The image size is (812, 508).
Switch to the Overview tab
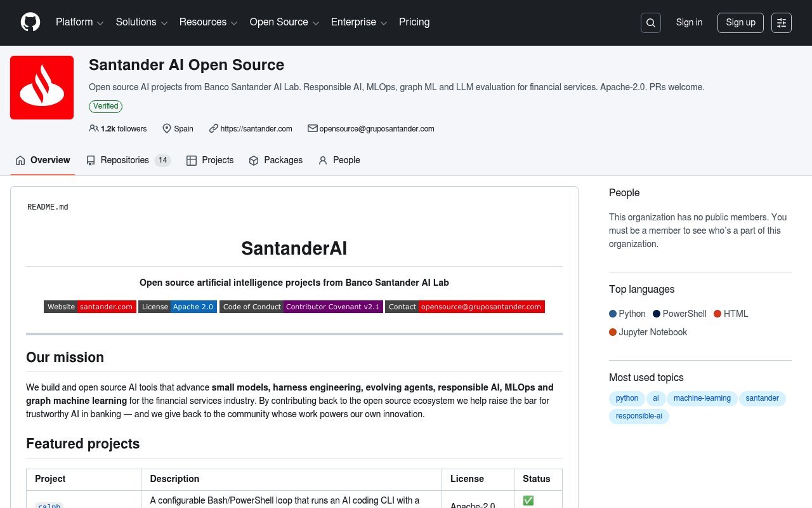tap(43, 160)
